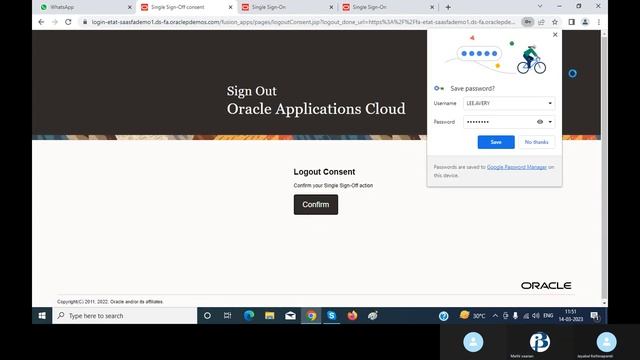Click the padlock site info icon

(85, 22)
